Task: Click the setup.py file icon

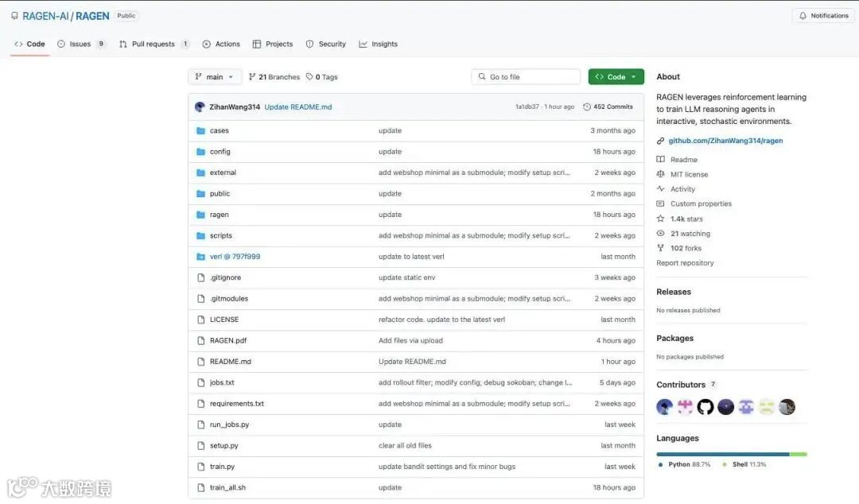Action: pyautogui.click(x=200, y=446)
